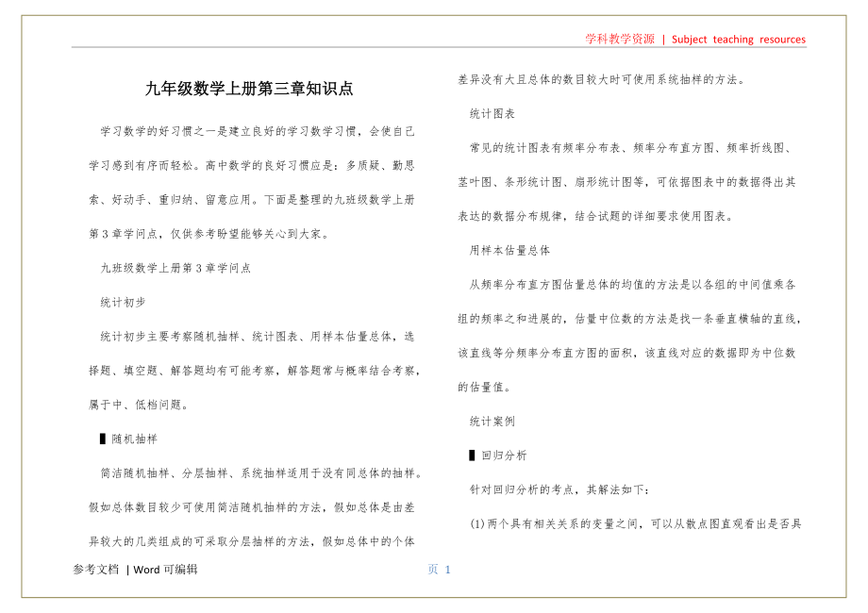The width and height of the screenshot is (868, 613).
Task: Click the footer text Word 可编辑
Action: 165,570
